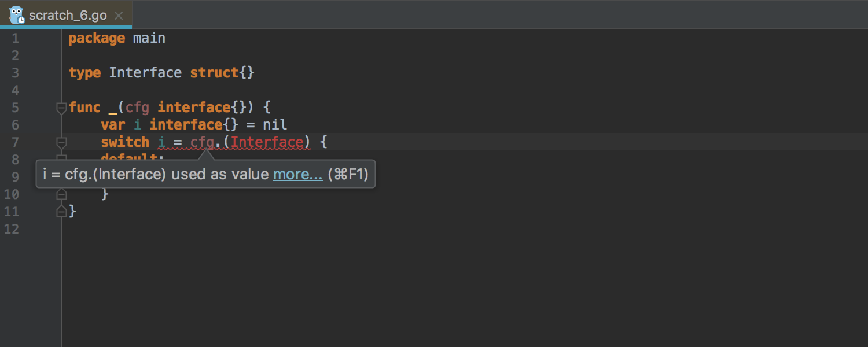Open the more... link in the error tooltip
Screen dimensions: 868x347
coord(297,174)
